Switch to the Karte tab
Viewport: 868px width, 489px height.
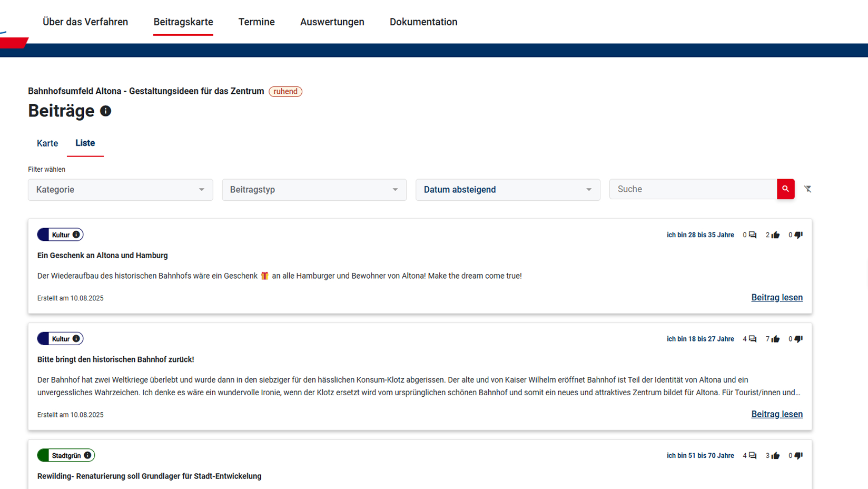click(x=47, y=143)
